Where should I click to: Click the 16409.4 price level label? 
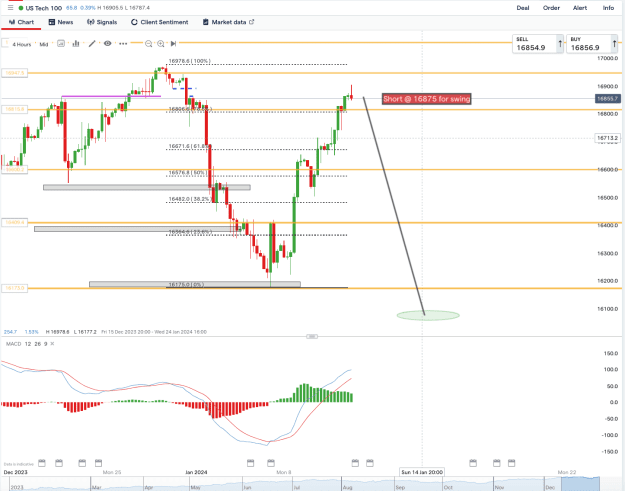pyautogui.click(x=15, y=222)
